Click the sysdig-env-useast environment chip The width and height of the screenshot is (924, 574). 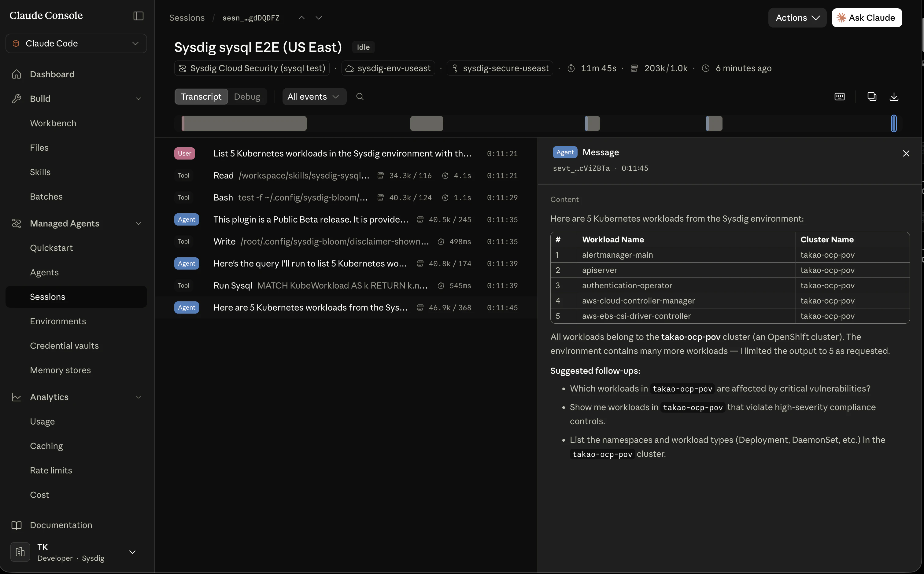pyautogui.click(x=388, y=68)
